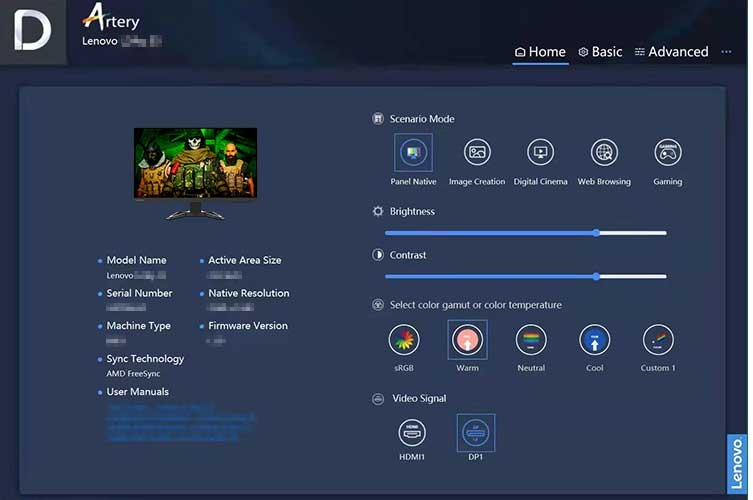Image resolution: width=753 pixels, height=500 pixels.
Task: Adjust the Brightness slider
Action: click(525, 233)
